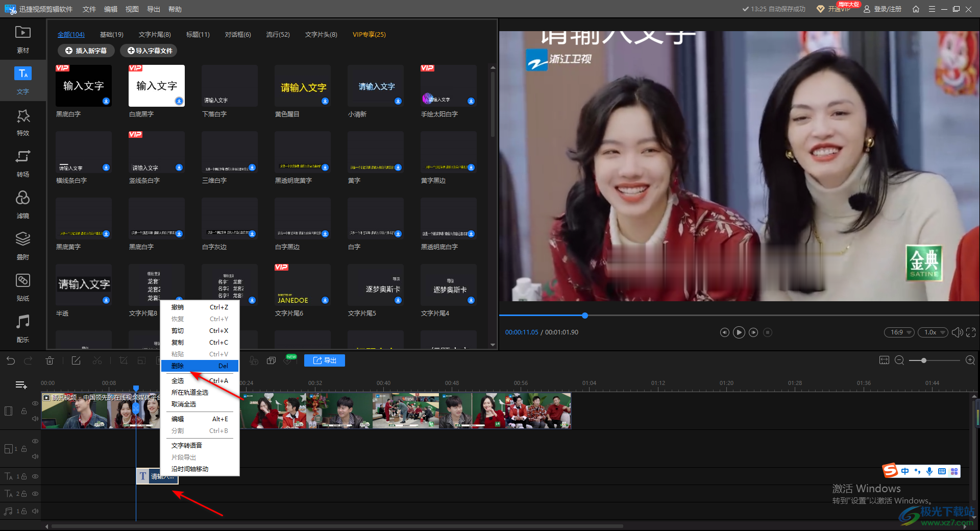Viewport: 980px width, 531px height.
Task: Open the 帮助 menu
Action: coord(175,9)
